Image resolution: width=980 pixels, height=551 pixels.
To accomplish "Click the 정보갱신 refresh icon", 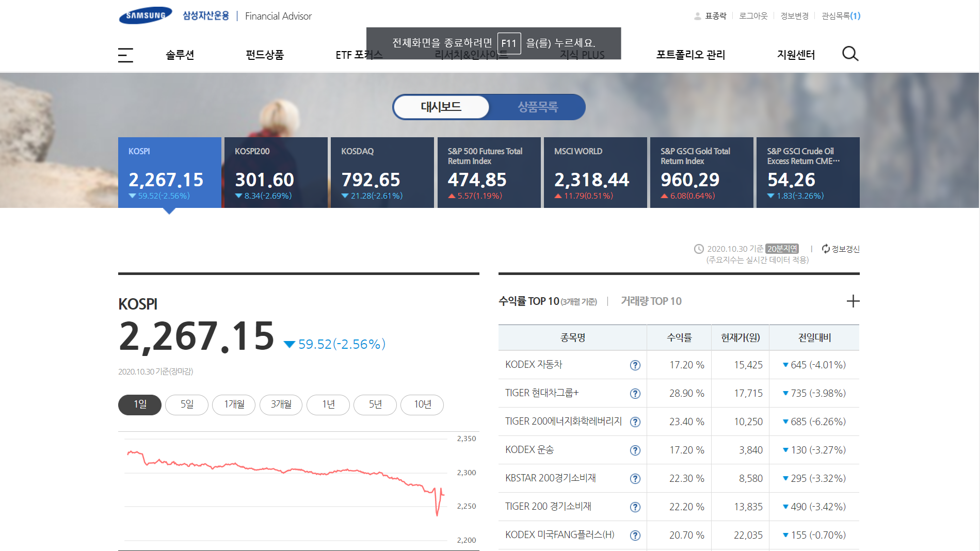I will pos(826,249).
